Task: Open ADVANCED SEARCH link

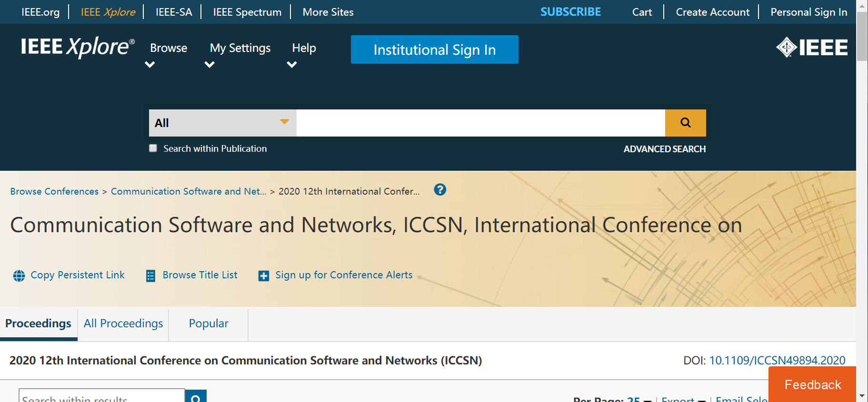Action: [664, 149]
